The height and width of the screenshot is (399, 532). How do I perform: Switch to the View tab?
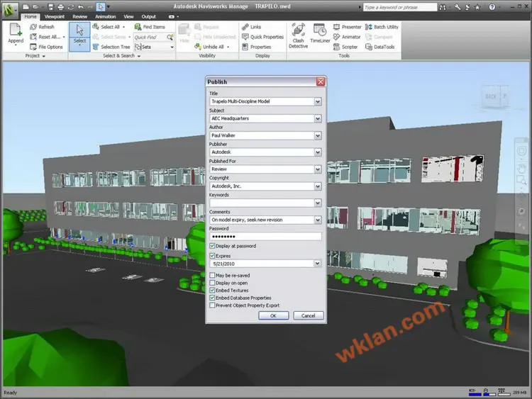(128, 16)
